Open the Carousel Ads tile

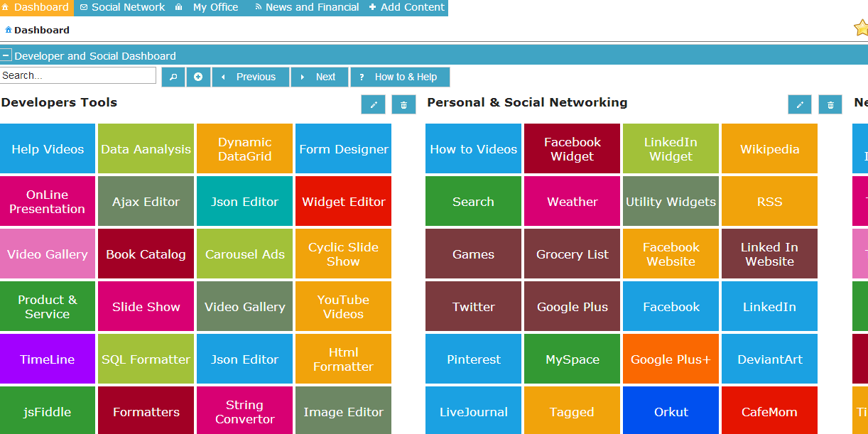click(x=244, y=254)
